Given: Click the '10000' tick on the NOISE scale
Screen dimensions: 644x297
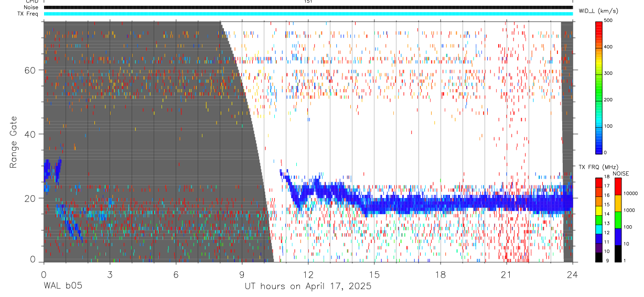Looking at the screenshot, I should click(631, 193).
